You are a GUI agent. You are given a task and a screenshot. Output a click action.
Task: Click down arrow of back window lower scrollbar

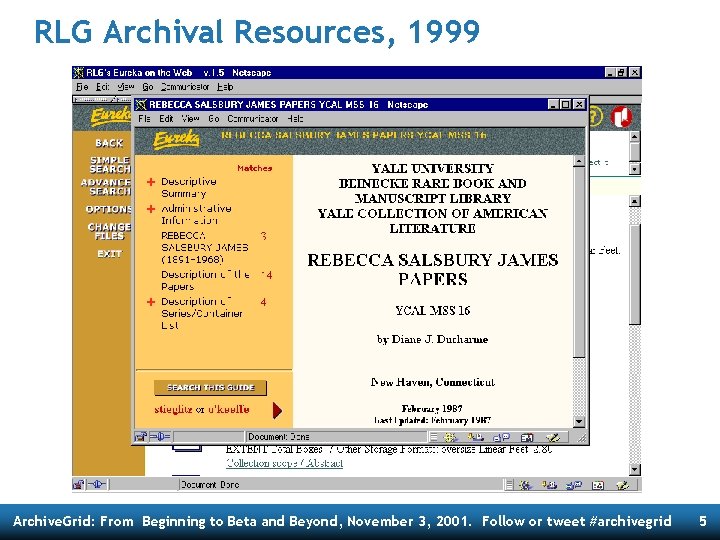point(635,469)
